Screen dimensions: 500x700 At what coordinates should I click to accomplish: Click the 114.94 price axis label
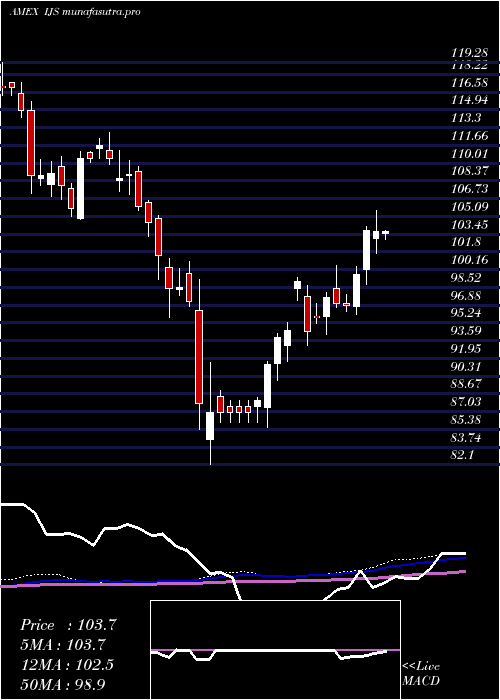tap(470, 100)
